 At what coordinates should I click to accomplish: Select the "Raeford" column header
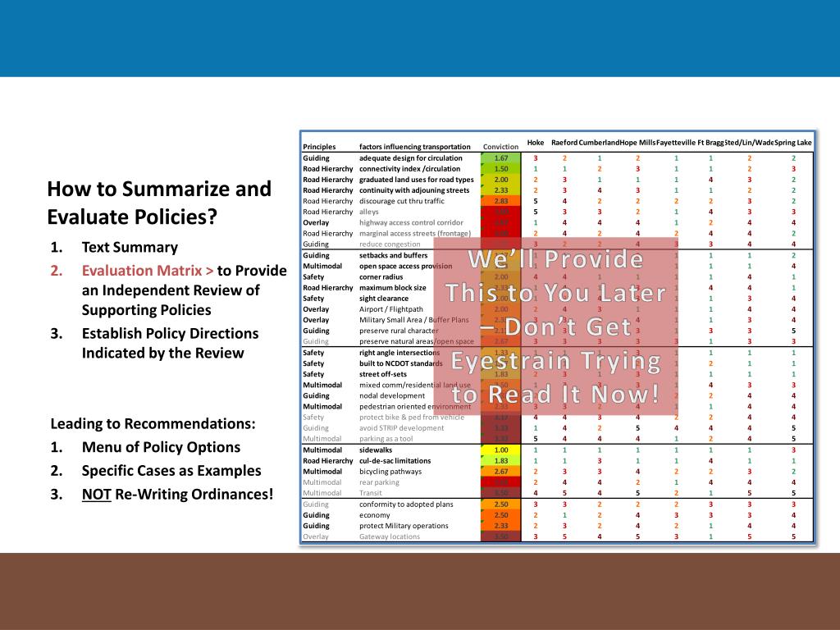[x=564, y=143]
